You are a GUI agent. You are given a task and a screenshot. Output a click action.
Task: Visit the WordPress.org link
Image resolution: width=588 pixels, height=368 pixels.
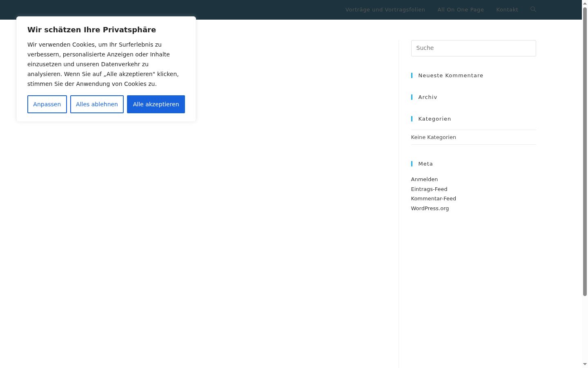(430, 209)
